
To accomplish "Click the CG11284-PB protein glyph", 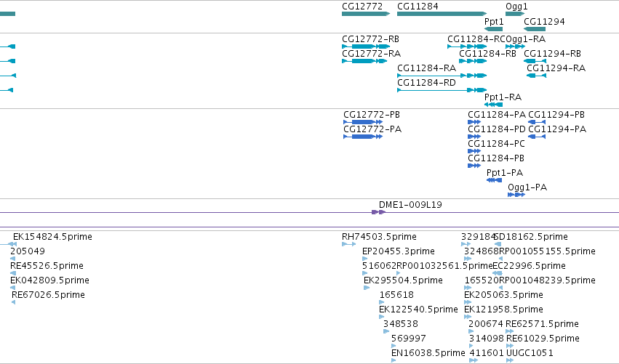I will click(474, 166).
